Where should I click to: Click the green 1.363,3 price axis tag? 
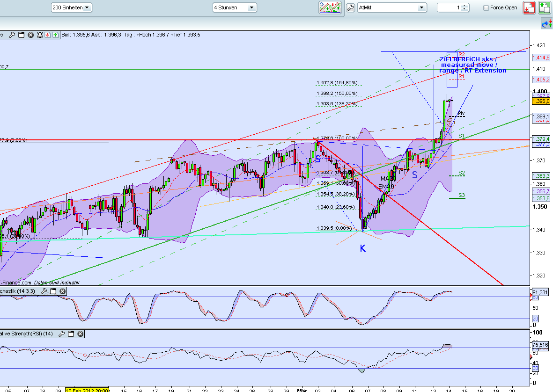[541, 176]
